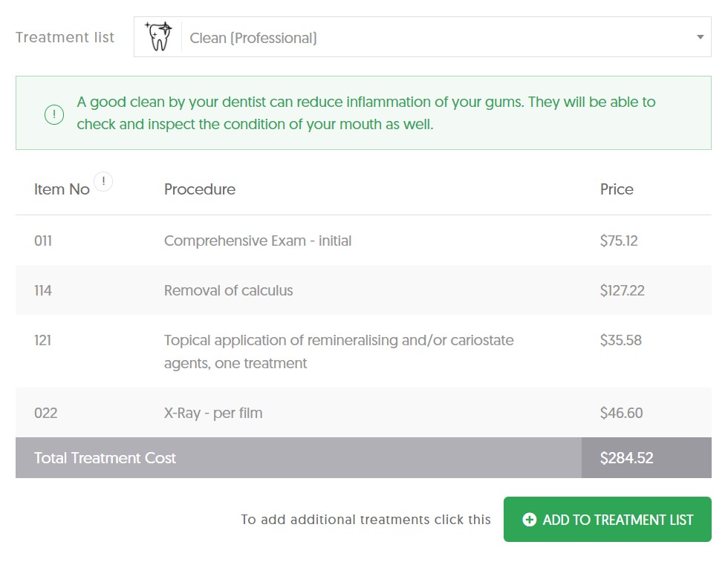Viewport: 728px width, 562px height.
Task: Click the green alert exclamation icon
Action: pos(54,114)
